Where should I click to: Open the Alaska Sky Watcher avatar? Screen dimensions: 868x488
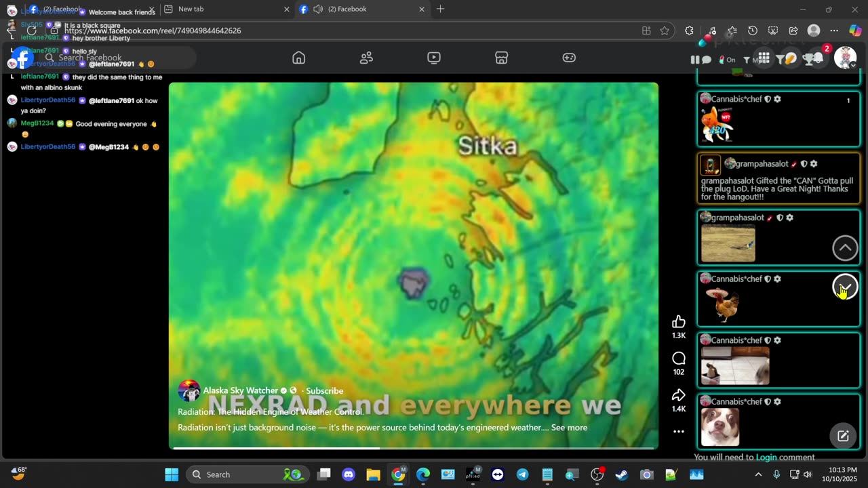point(189,391)
